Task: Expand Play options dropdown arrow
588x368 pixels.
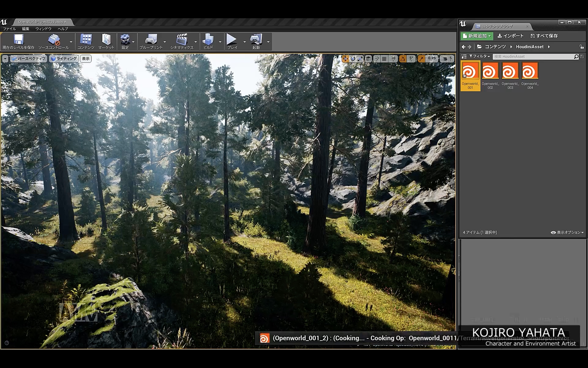Action: click(245, 42)
